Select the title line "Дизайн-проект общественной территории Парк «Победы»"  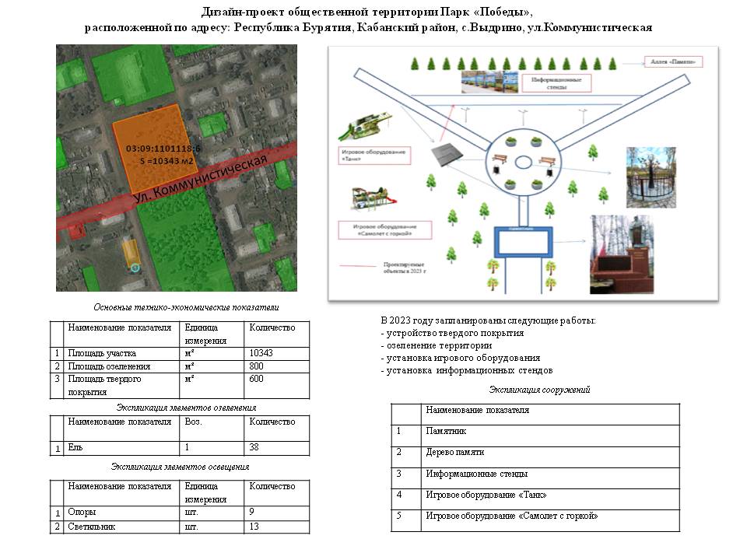[x=366, y=12]
